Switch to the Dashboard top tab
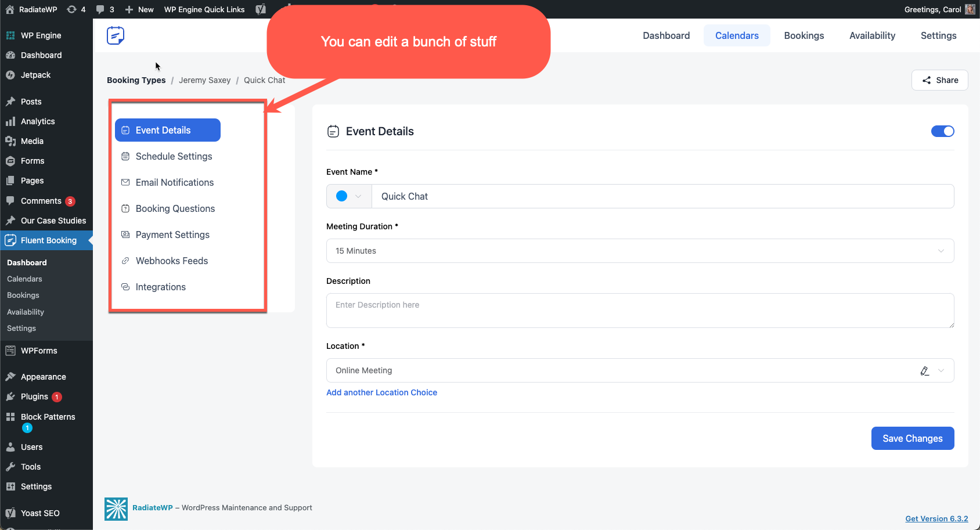 tap(666, 35)
